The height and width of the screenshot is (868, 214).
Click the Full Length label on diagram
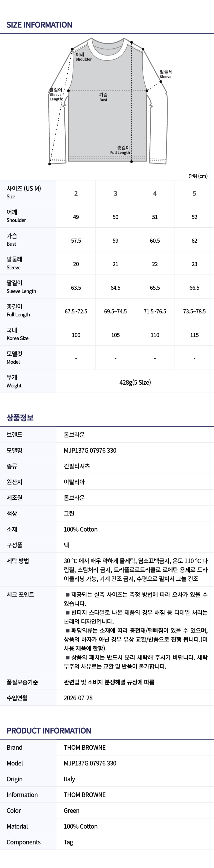(120, 150)
